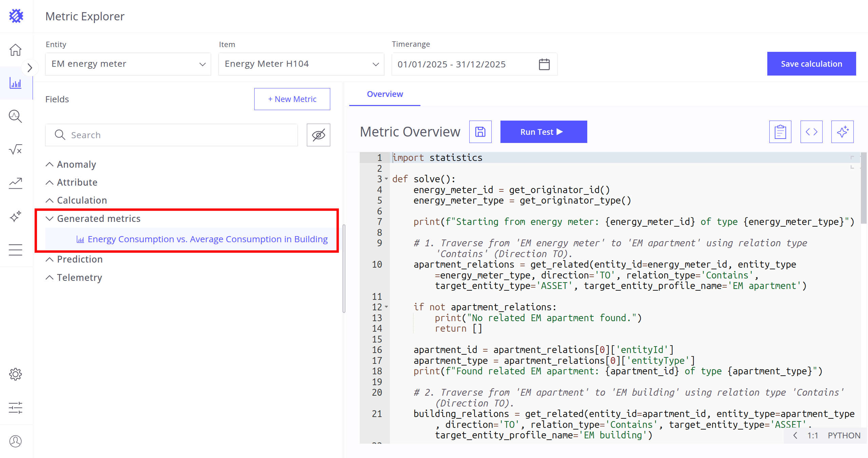Open the Home sidebar icon
This screenshot has height=458, width=868.
point(16,50)
